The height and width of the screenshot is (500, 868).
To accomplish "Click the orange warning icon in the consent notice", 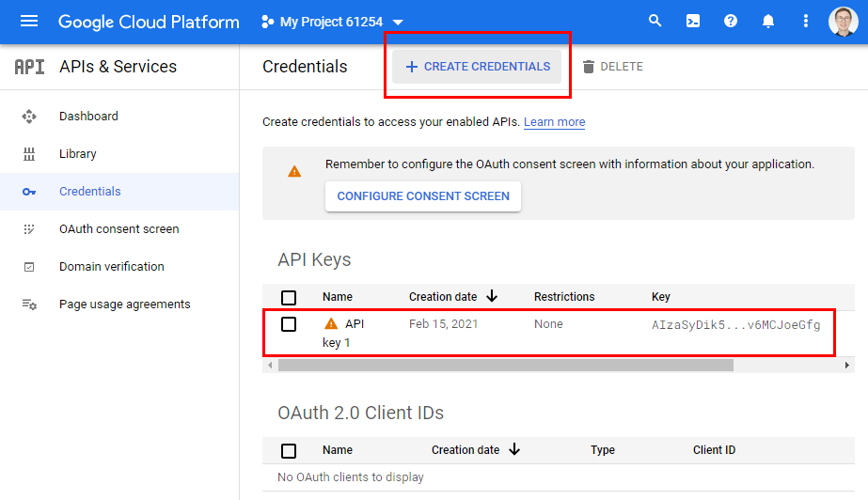I will (294, 171).
